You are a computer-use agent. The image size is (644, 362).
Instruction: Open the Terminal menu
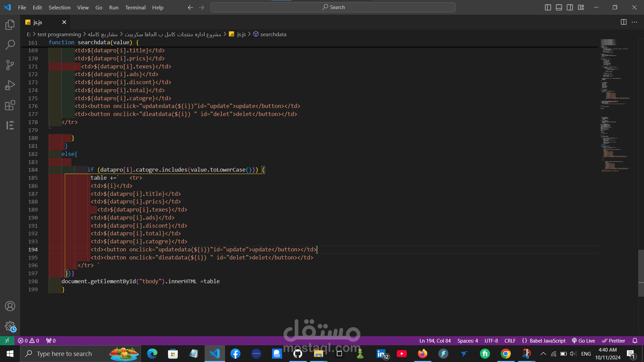135,7
